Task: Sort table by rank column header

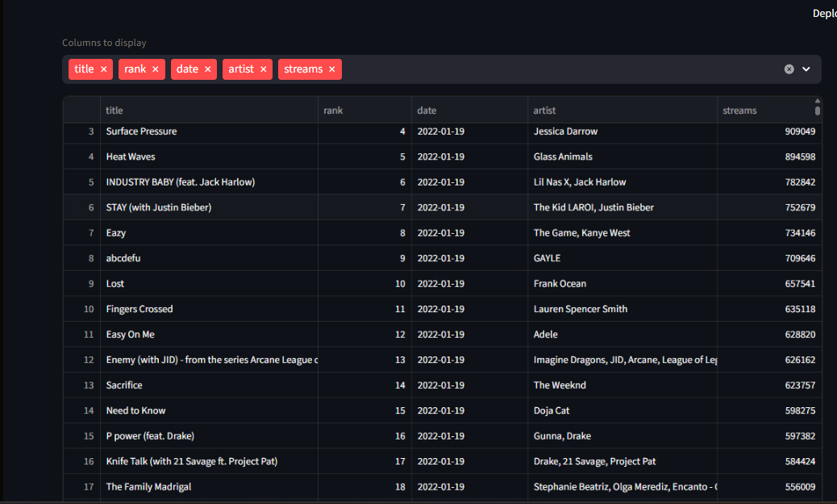Action: (364, 110)
